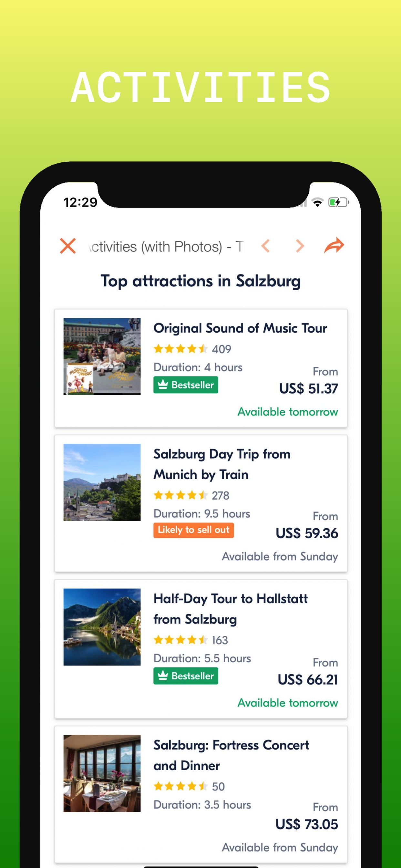401x868 pixels.
Task: Open the Fortress Concert dining room photo
Action: [x=102, y=773]
